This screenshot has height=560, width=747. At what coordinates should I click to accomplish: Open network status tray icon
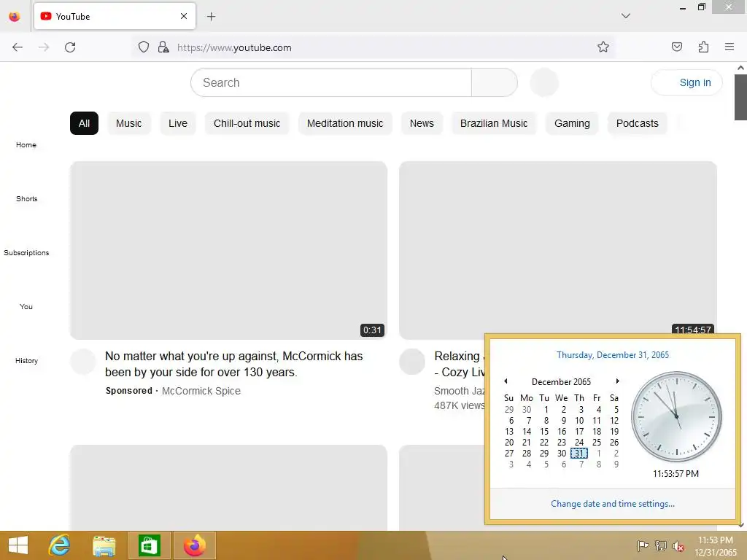coord(661,545)
